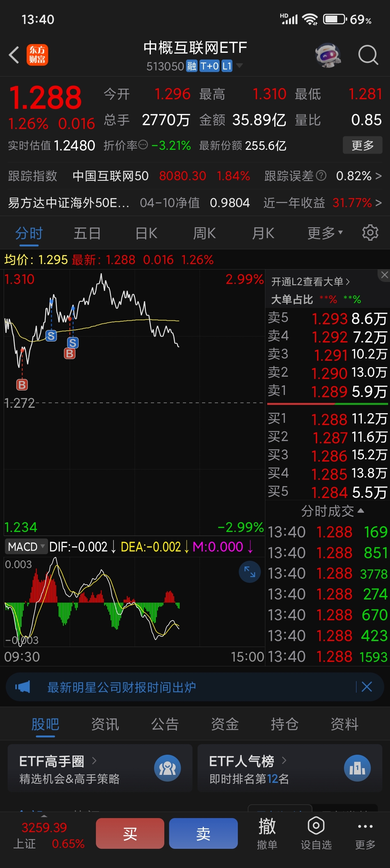Tap the search magnifier icon
The height and width of the screenshot is (868, 390).
tap(368, 55)
